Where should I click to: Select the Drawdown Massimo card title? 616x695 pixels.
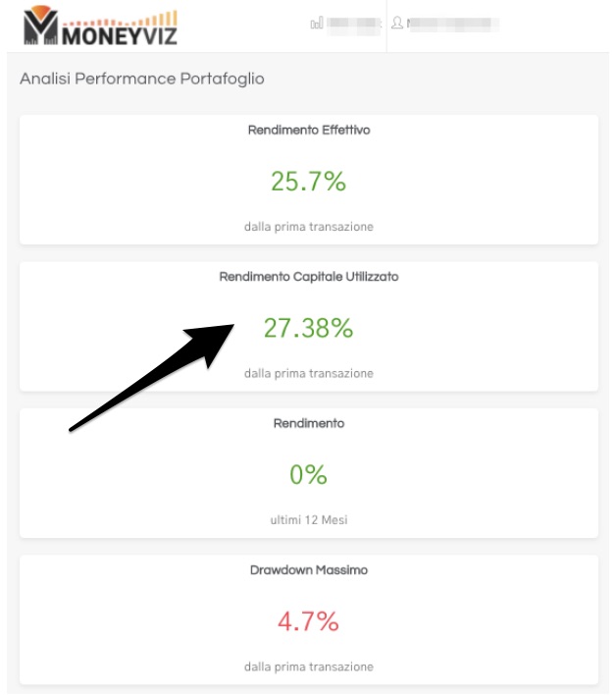pyautogui.click(x=309, y=570)
